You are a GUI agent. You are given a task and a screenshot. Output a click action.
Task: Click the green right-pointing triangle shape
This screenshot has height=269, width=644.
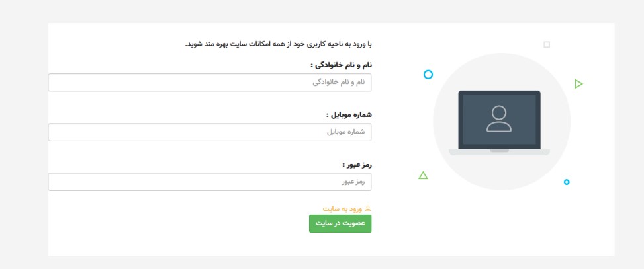point(578,84)
